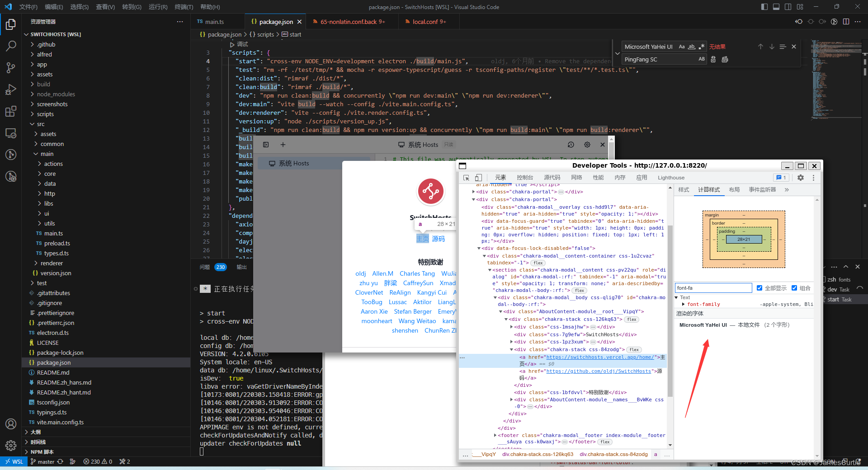Click the box model 28×21 content box
This screenshot has width=868, height=470.
tap(744, 240)
